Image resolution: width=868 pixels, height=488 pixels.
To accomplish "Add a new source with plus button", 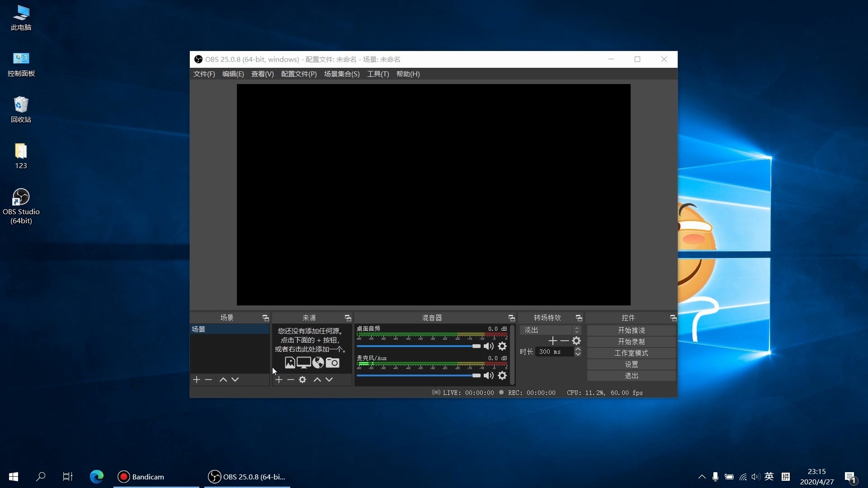I will (x=279, y=380).
